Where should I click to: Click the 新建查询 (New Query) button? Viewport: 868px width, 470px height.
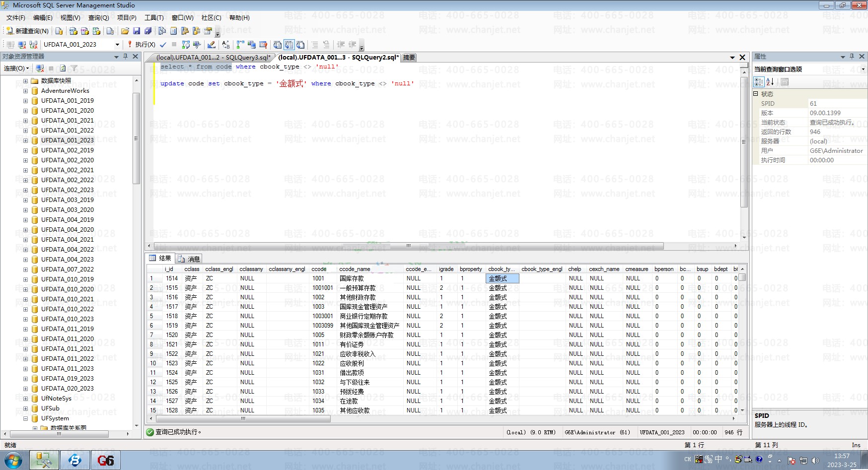point(28,31)
